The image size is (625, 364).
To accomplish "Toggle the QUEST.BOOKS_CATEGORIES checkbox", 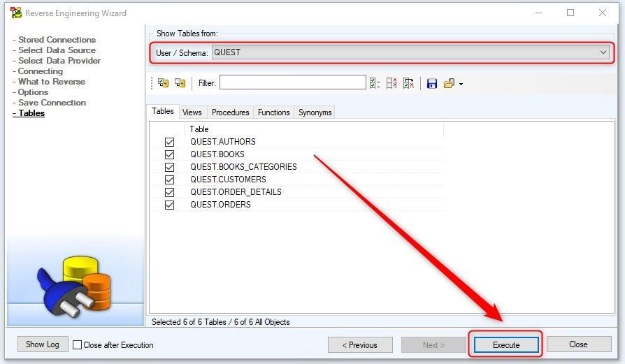I will click(x=169, y=167).
